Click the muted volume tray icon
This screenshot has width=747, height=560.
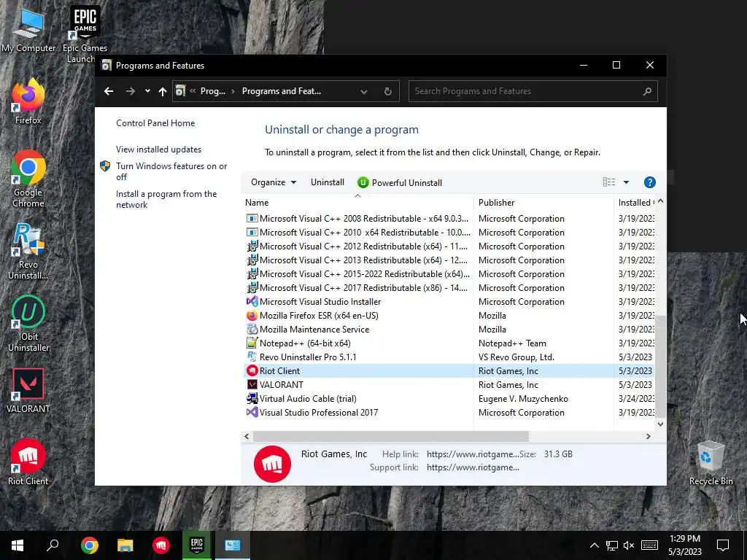(629, 545)
